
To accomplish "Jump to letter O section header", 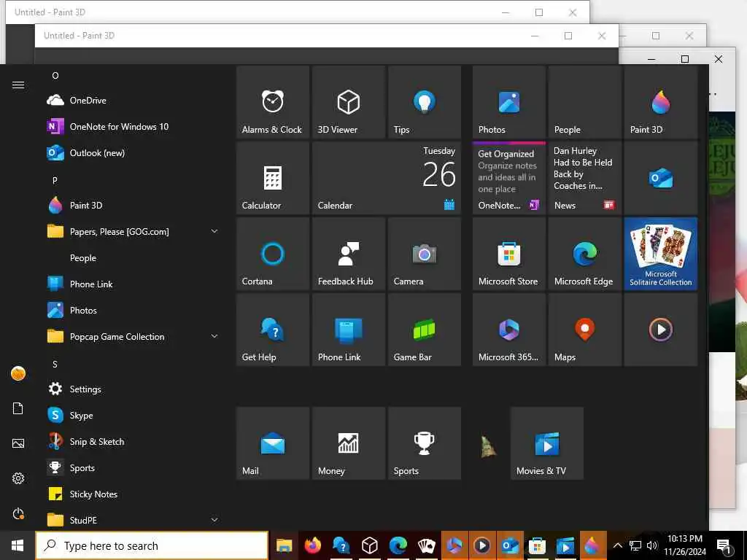I will (55, 76).
